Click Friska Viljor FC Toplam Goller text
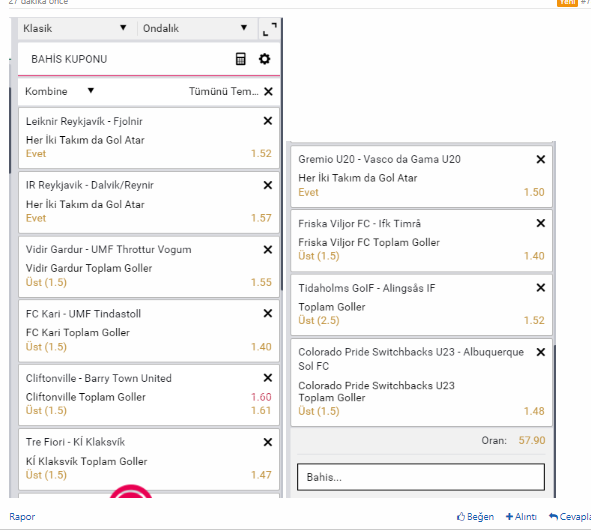This screenshot has width=591, height=530. point(369,242)
